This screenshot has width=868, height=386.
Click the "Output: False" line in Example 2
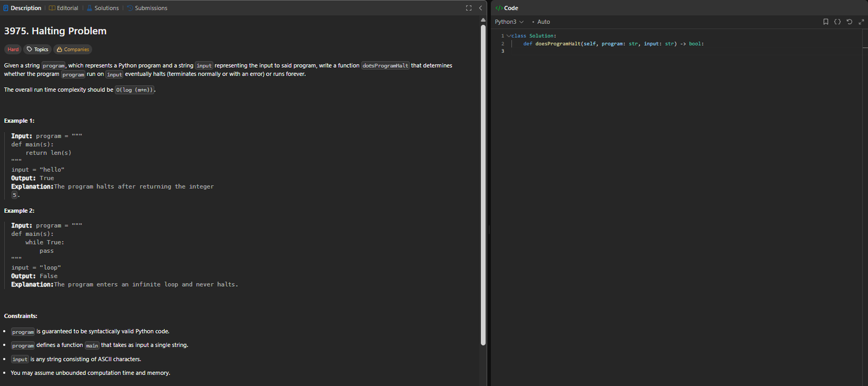tap(34, 276)
